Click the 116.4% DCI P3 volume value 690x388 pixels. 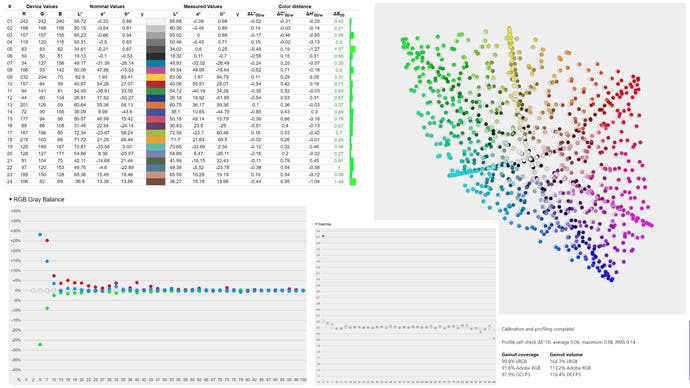click(565, 374)
